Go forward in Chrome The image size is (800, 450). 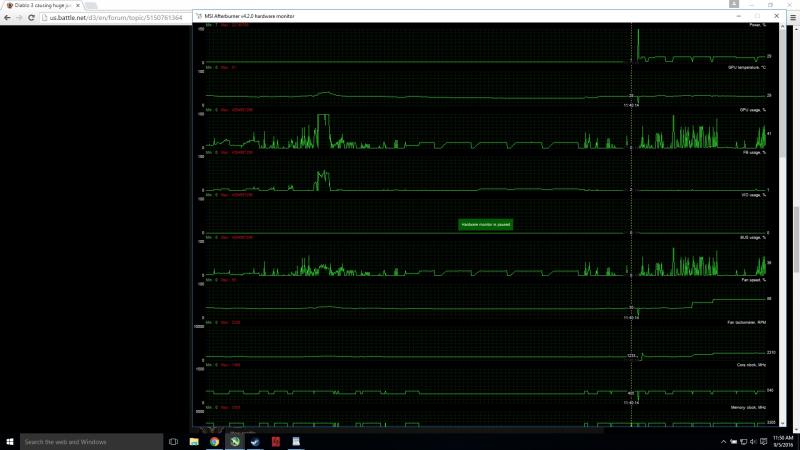19,17
